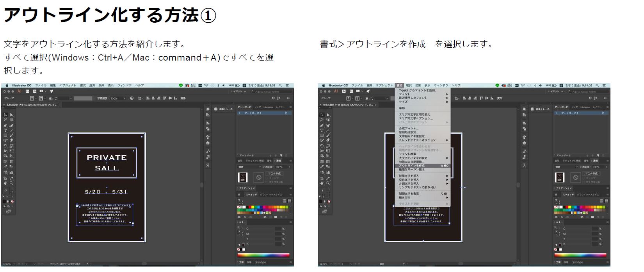Switch to グラフィックスタイル tab in left screenshot
The image size is (644, 272).
pyautogui.click(x=271, y=195)
